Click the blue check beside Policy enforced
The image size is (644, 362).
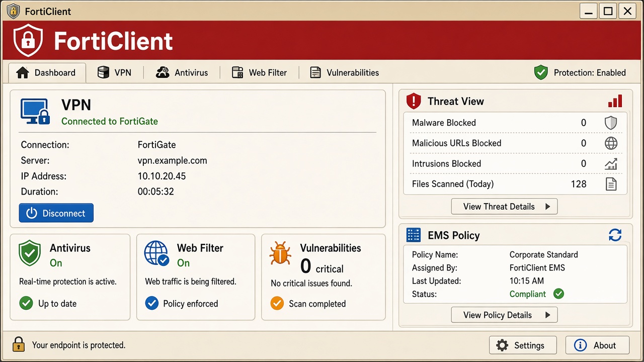[x=151, y=304]
